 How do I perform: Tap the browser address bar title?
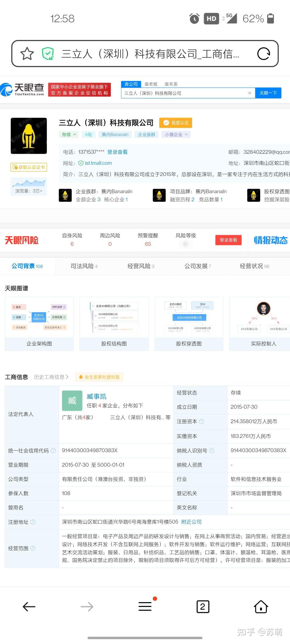[x=150, y=54]
